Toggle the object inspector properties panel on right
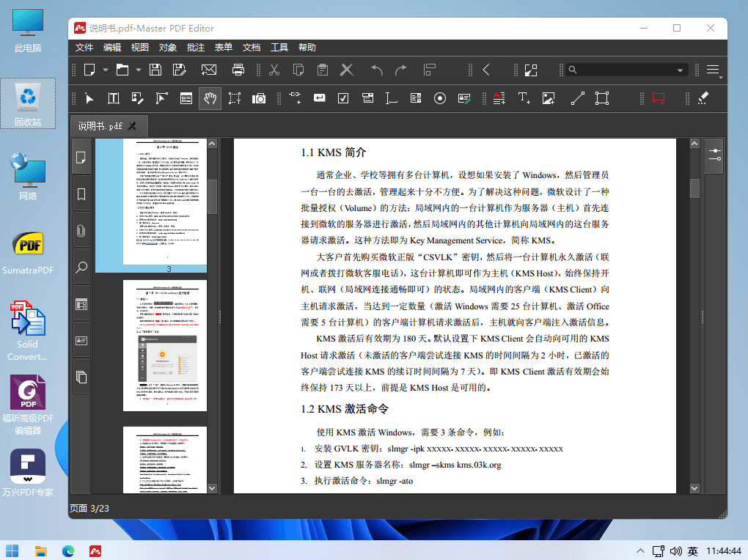Viewport: 748px width, 560px height. [714, 155]
